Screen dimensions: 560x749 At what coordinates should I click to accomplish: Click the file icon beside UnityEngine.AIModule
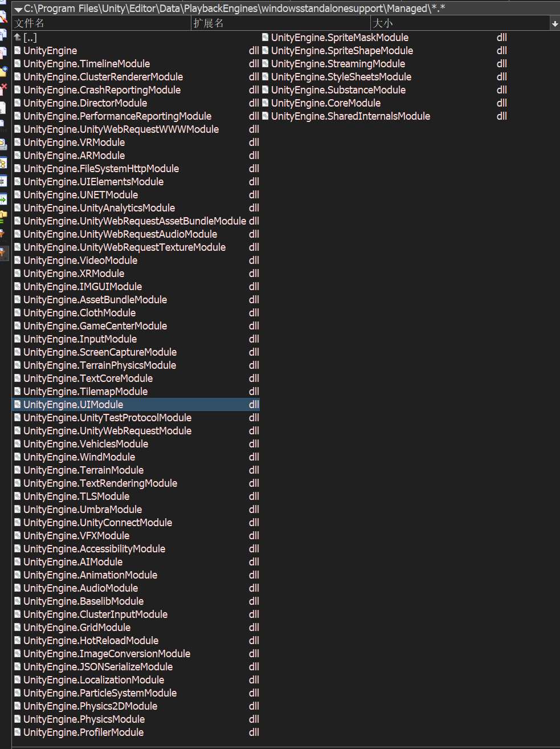pyautogui.click(x=18, y=561)
